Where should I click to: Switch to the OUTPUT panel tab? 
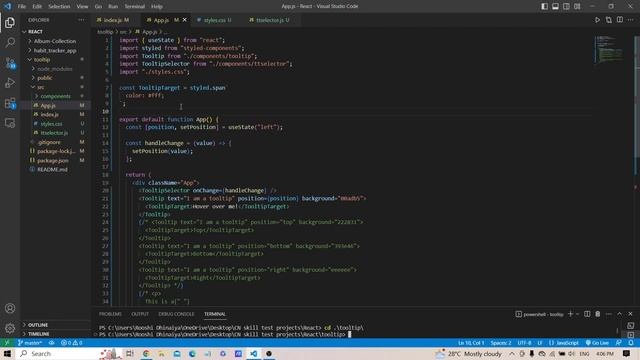pos(140,314)
